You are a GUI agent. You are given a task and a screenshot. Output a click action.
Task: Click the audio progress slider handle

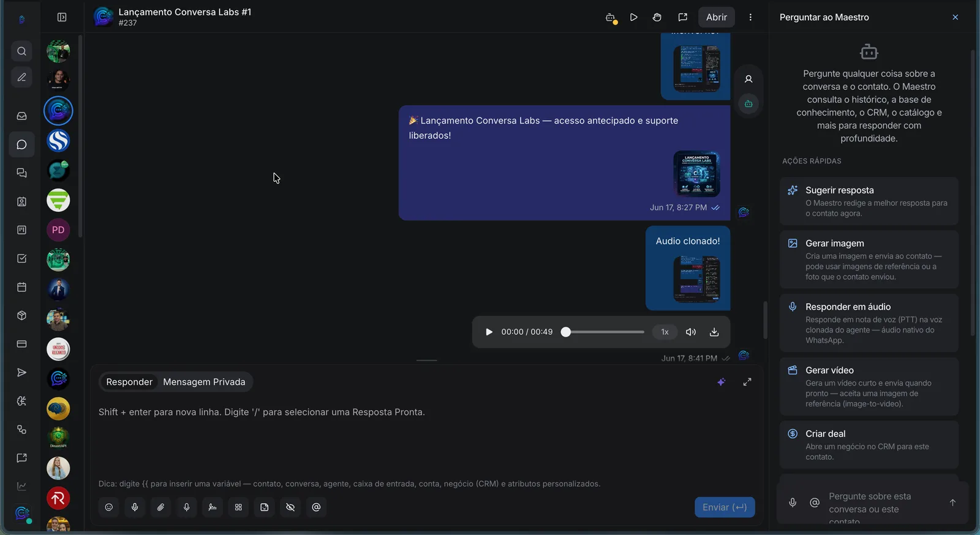(x=566, y=332)
